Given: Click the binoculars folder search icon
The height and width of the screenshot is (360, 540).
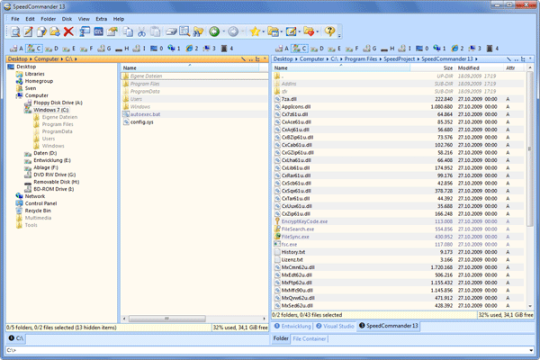Looking at the screenshot, I should (198, 32).
